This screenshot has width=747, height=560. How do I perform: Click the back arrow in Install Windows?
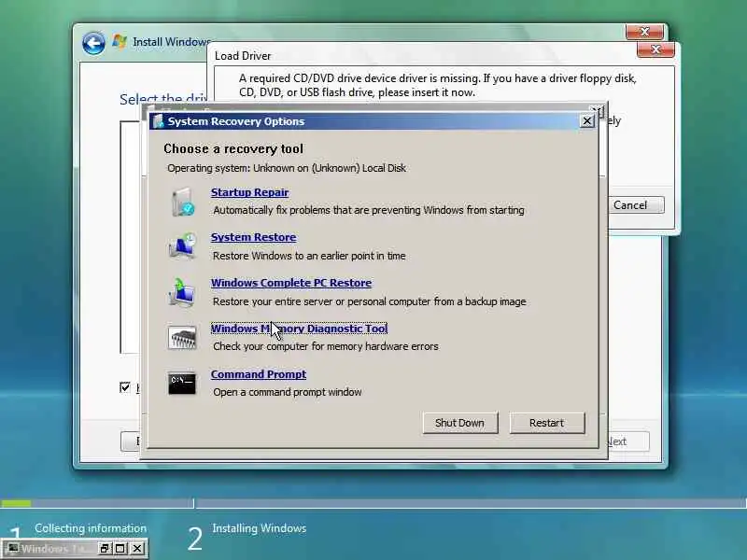93,44
